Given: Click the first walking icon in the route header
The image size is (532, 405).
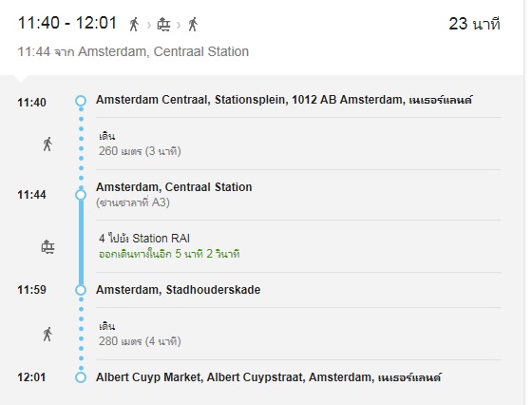Looking at the screenshot, I should [x=134, y=25].
